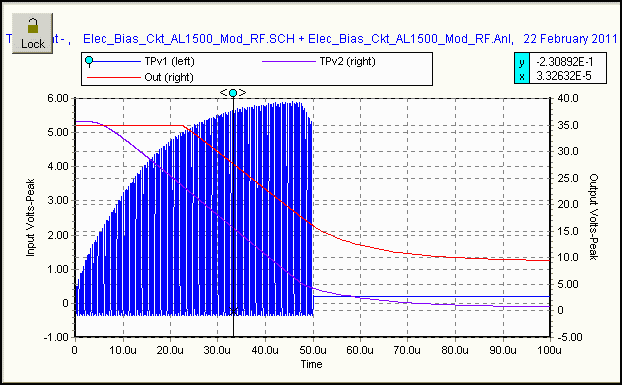
Task: Click the -5.00 right axis value
Action: [570, 337]
